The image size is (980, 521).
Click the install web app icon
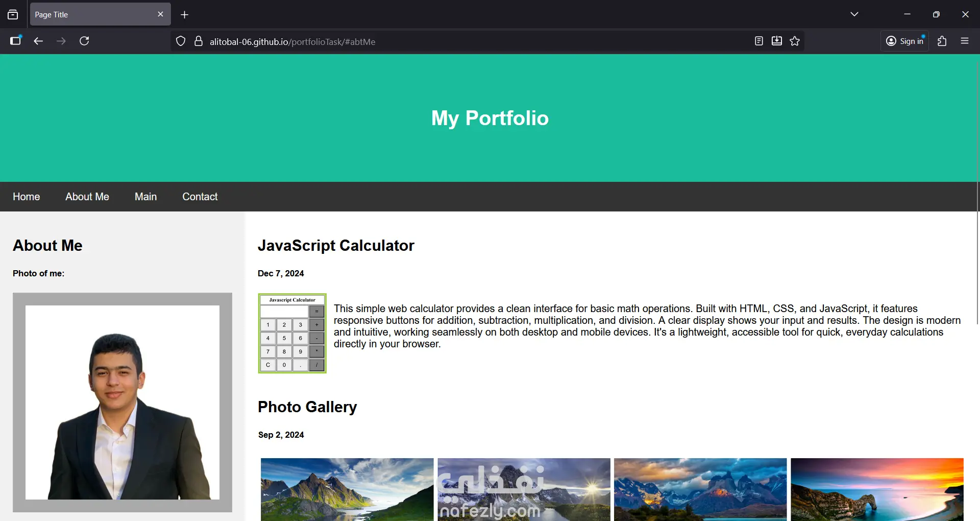coord(777,41)
